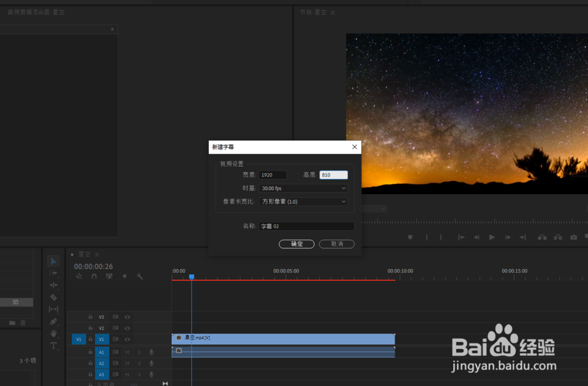Play the Program monitor preview
The height and width of the screenshot is (386, 588).
click(492, 238)
